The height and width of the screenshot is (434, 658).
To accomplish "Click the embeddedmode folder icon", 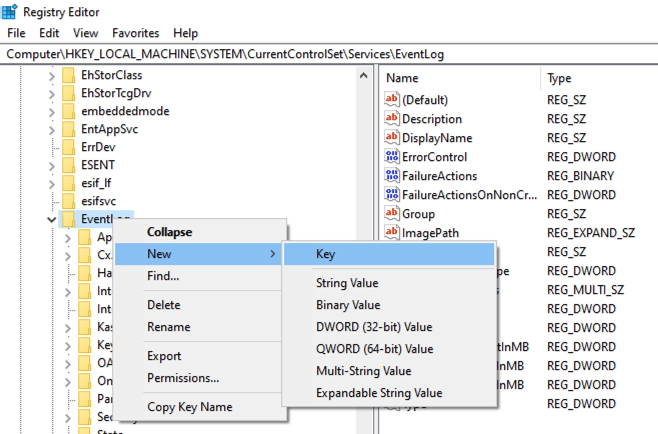I will (x=68, y=111).
